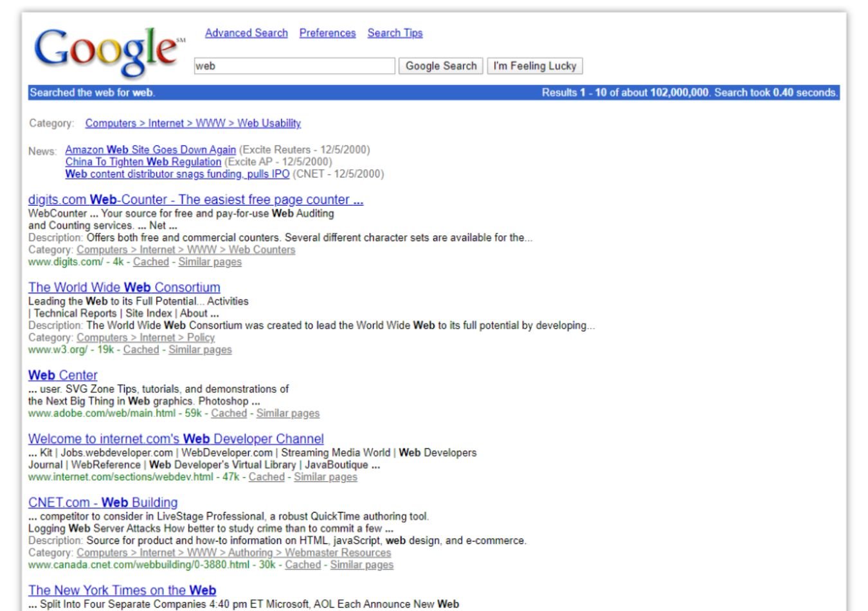Open CNET.com - Web Building result
This screenshot has height=611, width=868.
pyautogui.click(x=103, y=502)
